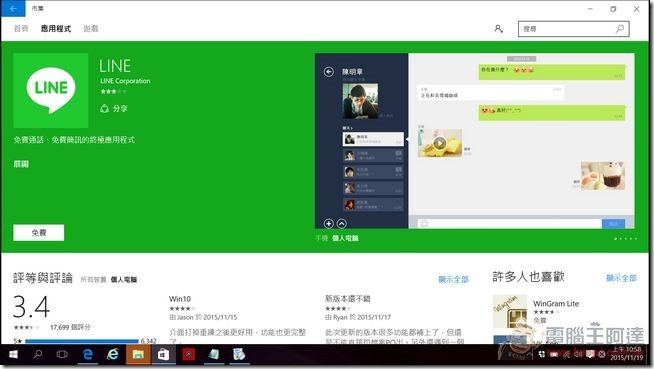Click the search magnifier icon
Viewport: 654px width, 369px height.
coord(620,29)
